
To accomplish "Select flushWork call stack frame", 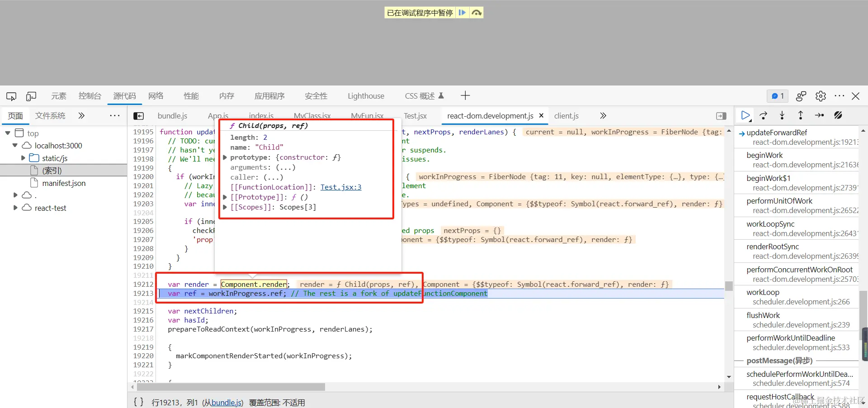I will [797, 320].
